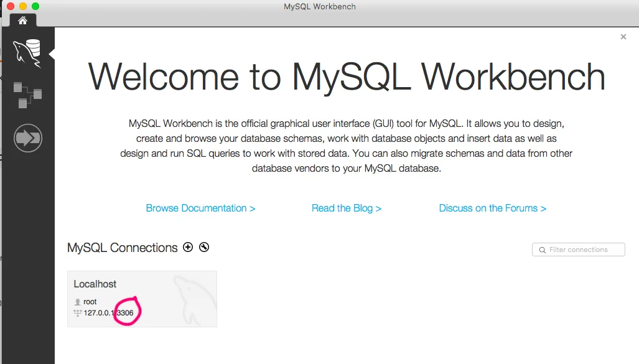Image resolution: width=639 pixels, height=364 pixels.
Task: Add a new MySQL connection
Action: tap(188, 248)
